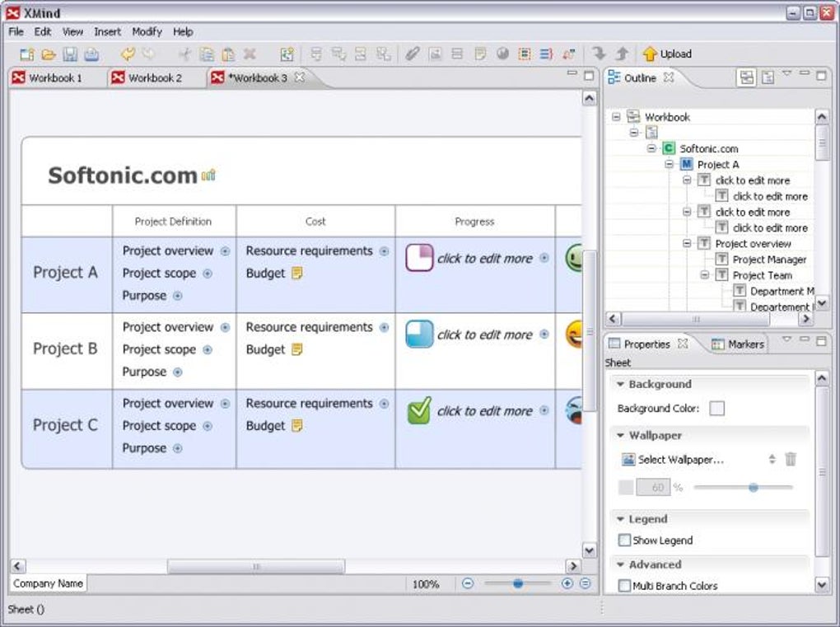The height and width of the screenshot is (627, 840).
Task: Click the Background Color swatch
Action: [x=716, y=409]
